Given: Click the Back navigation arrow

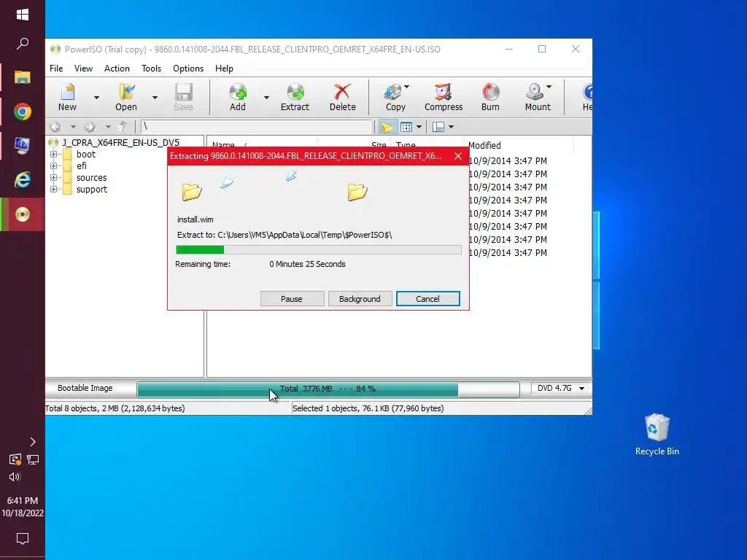Looking at the screenshot, I should (55, 127).
